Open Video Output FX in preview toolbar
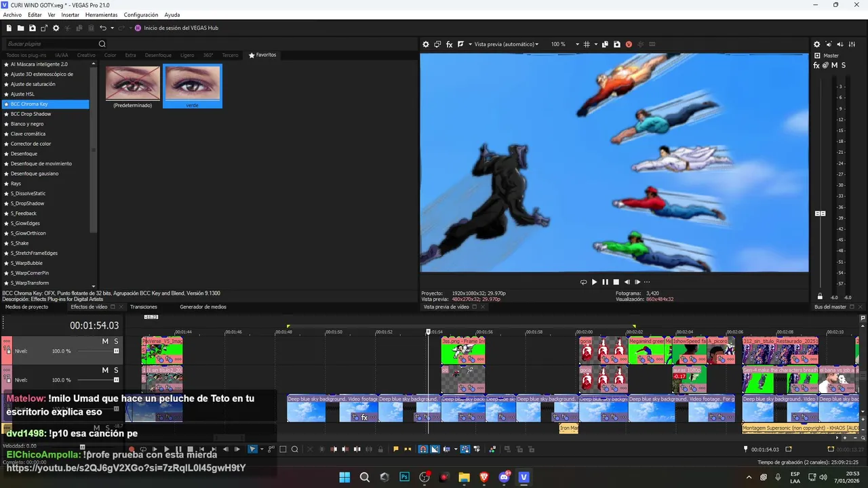Viewport: 868px width, 488px height. (449, 44)
